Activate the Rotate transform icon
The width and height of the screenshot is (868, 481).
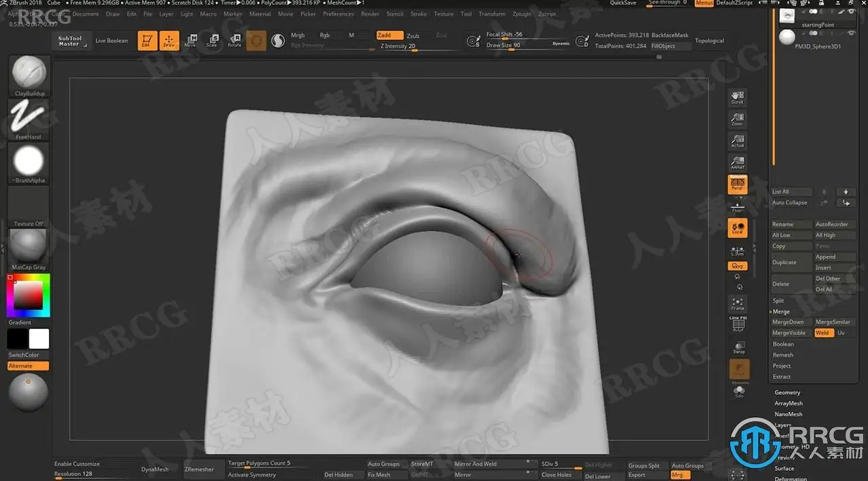(234, 41)
